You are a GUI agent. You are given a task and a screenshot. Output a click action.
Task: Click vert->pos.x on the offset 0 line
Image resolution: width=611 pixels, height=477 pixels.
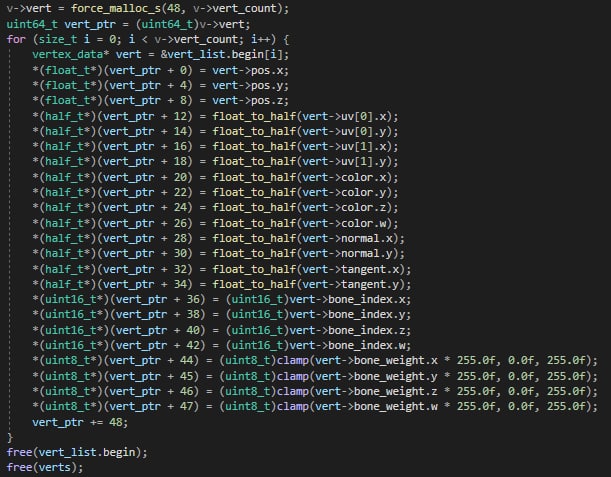click(247, 70)
